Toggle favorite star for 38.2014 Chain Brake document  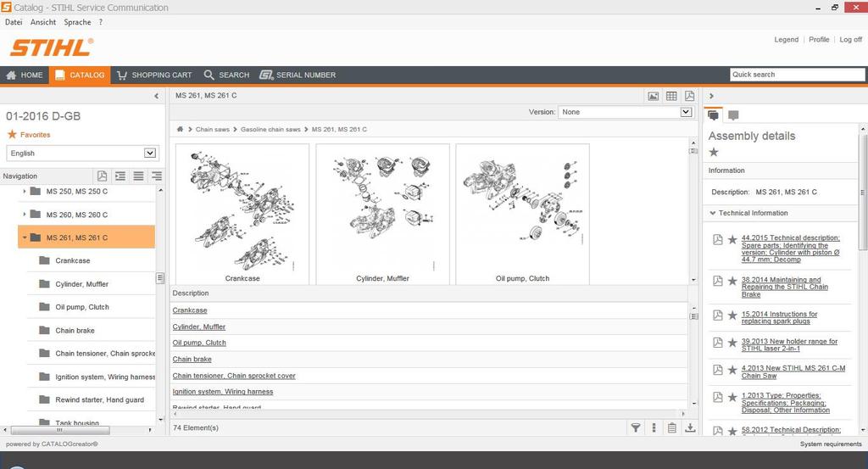tap(732, 282)
